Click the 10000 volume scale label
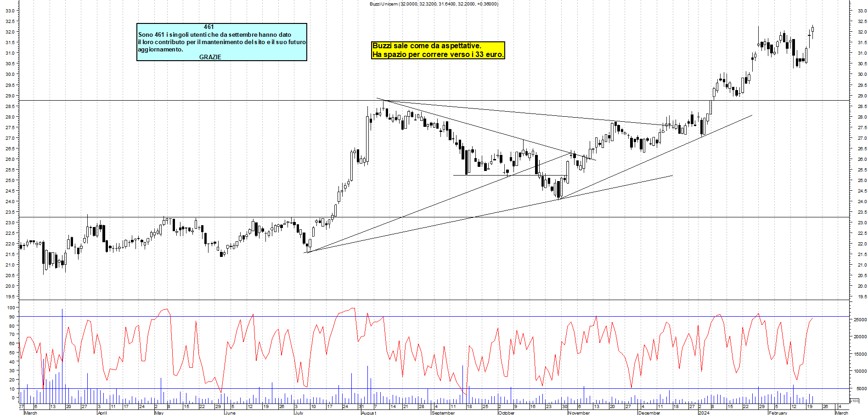The width and height of the screenshot is (868, 415). [860, 371]
